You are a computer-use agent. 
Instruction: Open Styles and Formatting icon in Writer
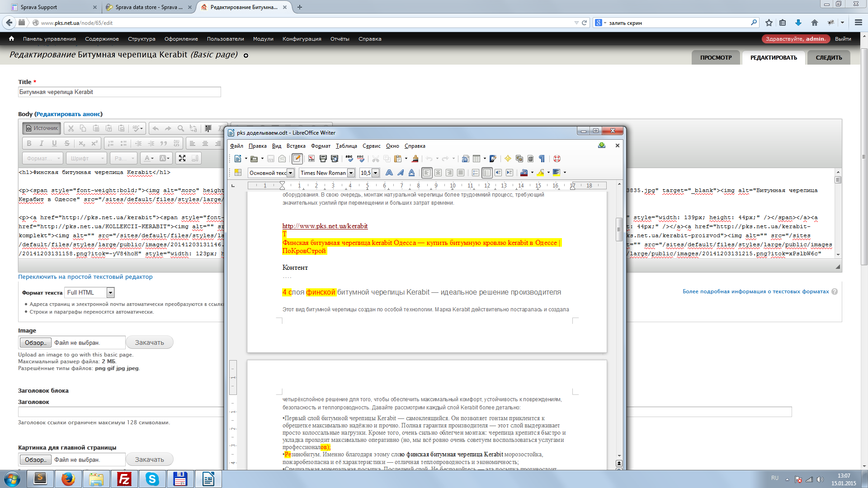[238, 173]
